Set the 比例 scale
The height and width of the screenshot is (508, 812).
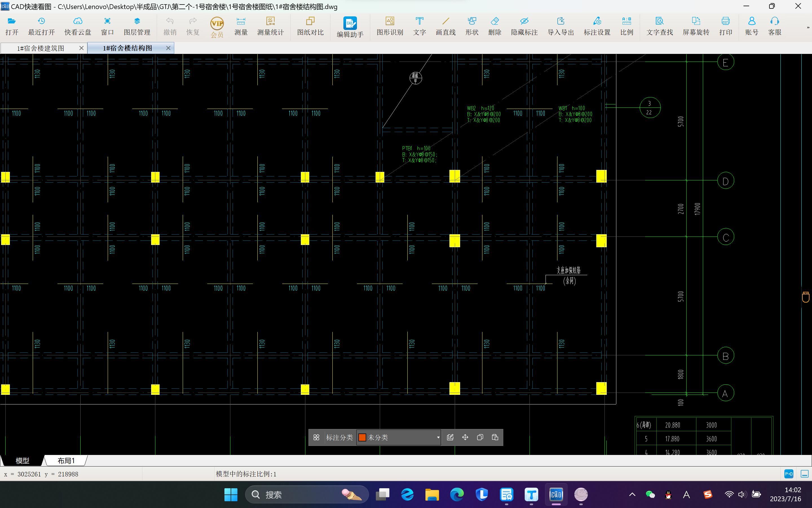point(627,26)
